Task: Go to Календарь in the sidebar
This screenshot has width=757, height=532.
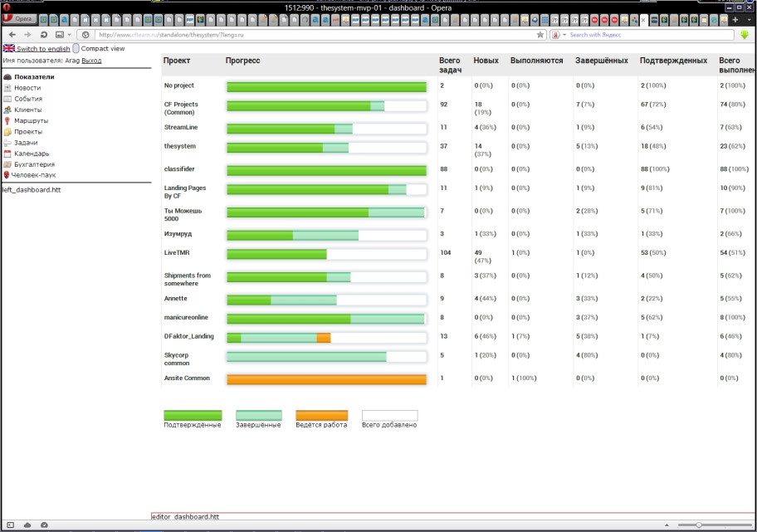Action: pyautogui.click(x=31, y=154)
